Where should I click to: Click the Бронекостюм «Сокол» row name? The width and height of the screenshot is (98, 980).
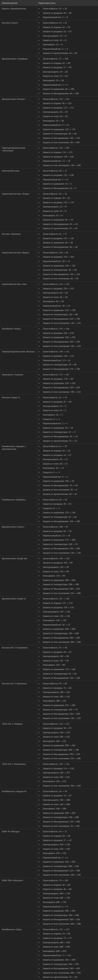click(13, 527)
